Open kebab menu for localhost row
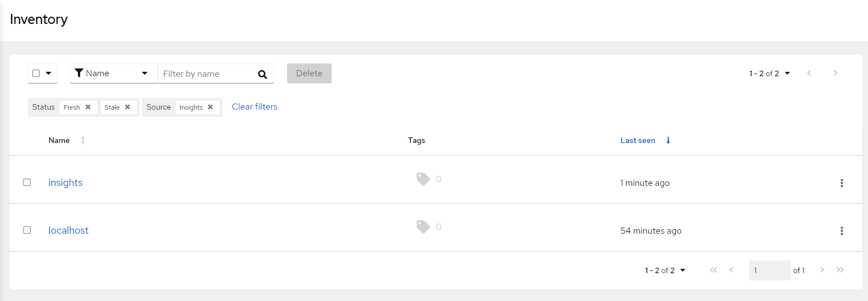This screenshot has width=868, height=301. [842, 231]
